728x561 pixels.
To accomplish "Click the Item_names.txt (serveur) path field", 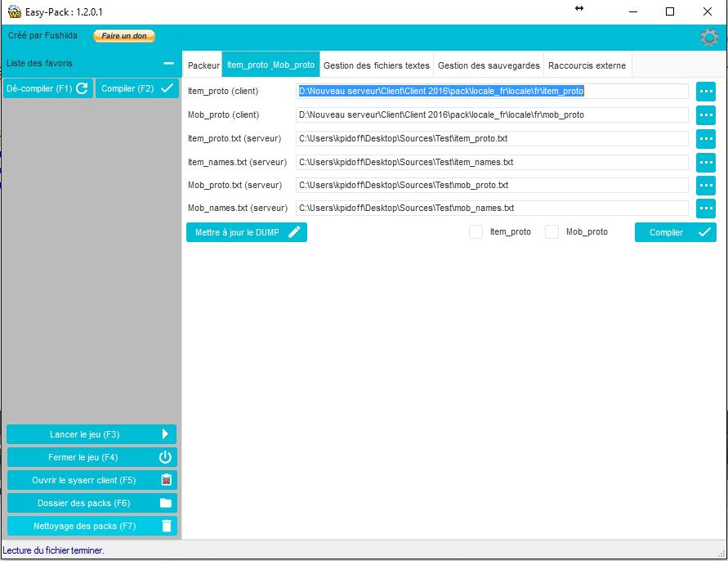I will tap(492, 162).
